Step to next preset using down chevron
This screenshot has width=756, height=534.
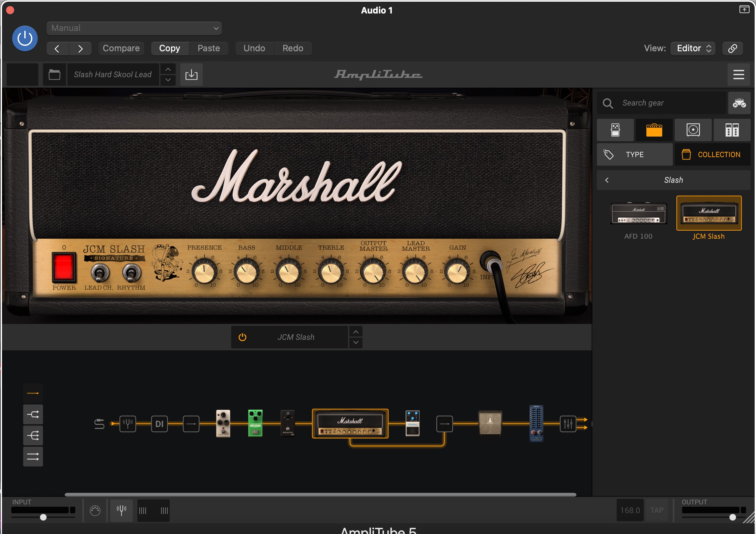pyautogui.click(x=168, y=80)
